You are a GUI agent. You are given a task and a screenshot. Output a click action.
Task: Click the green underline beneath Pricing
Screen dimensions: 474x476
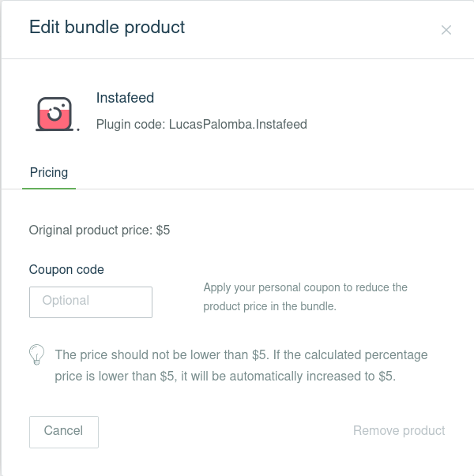pyautogui.click(x=49, y=188)
